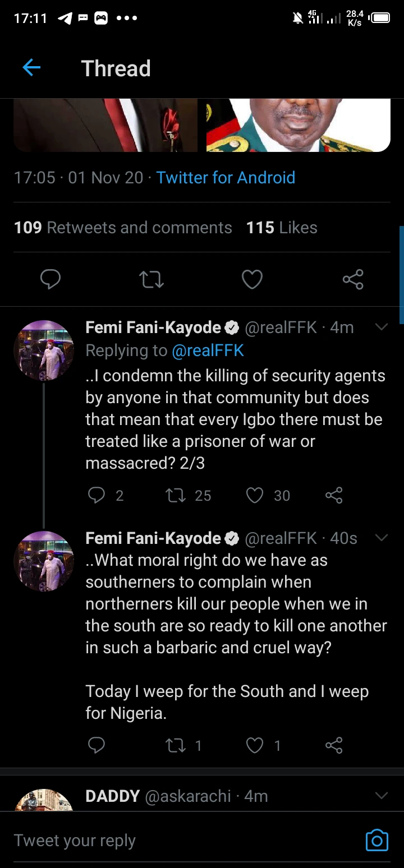The height and width of the screenshot is (868, 404).
Task: Open the '115 Likes' list
Action: coord(282,228)
